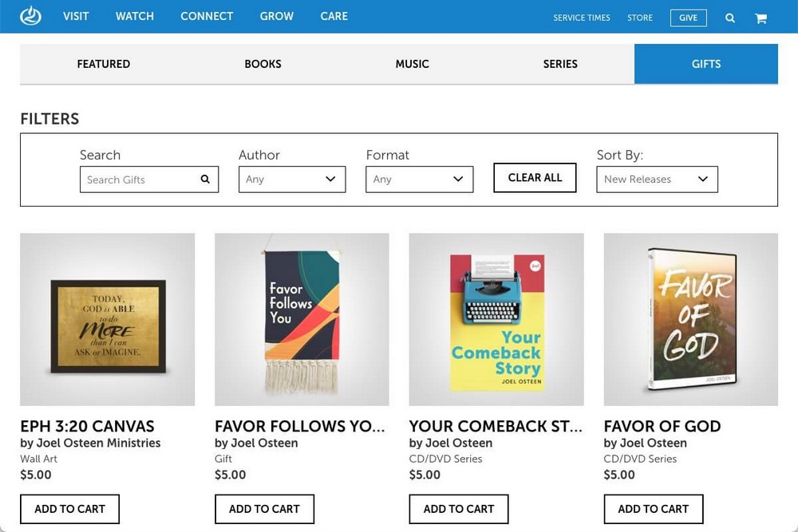
Task: Expand the Format dropdown
Action: click(419, 179)
